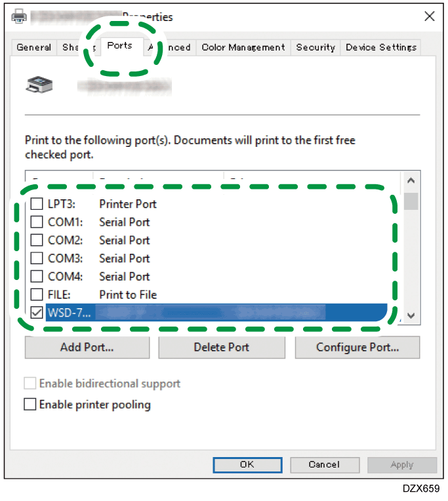Screen dimensions: 448x501
Task: Select the COM3 Serial Port row
Action: coord(125,258)
